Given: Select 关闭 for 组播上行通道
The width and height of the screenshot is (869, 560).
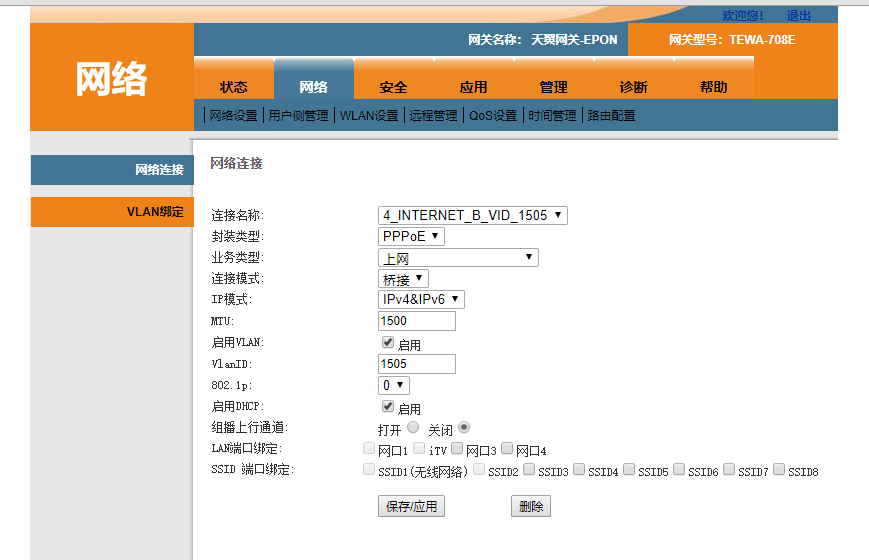Looking at the screenshot, I should [464, 427].
